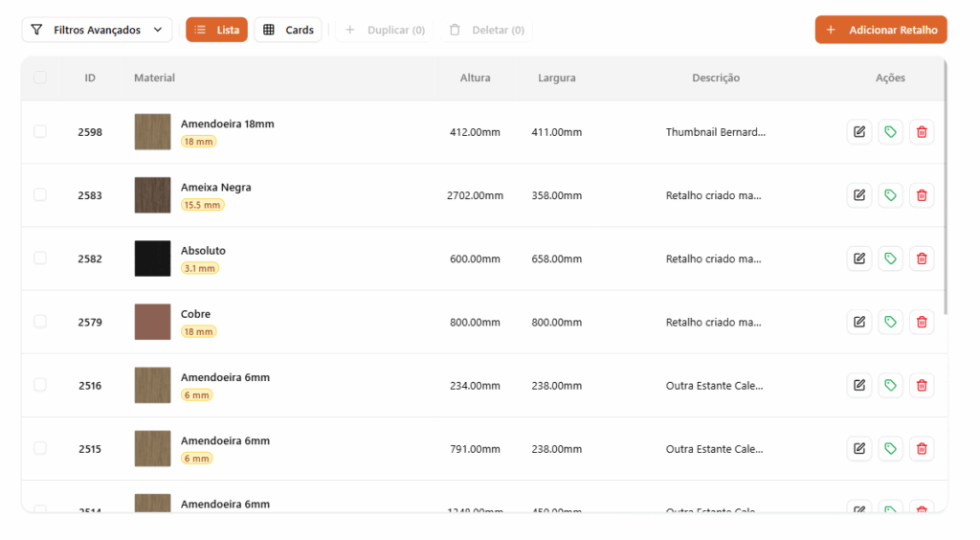
Task: Open the Filtros Avançados dropdown
Action: point(98,30)
